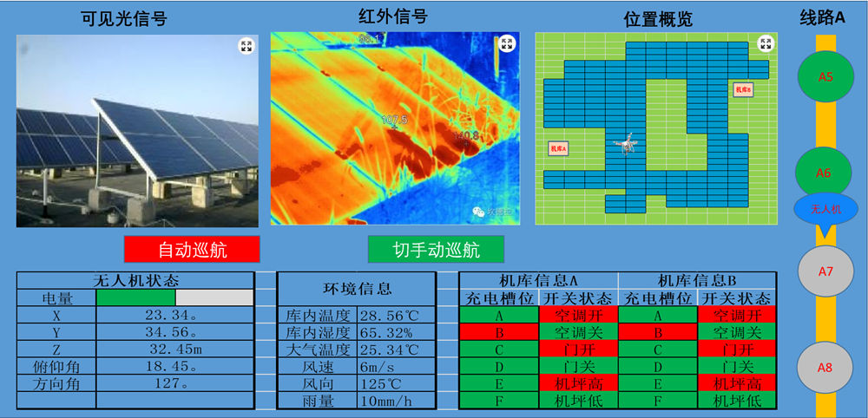
Task: Select the 机库A marker on the map
Action: 557,149
